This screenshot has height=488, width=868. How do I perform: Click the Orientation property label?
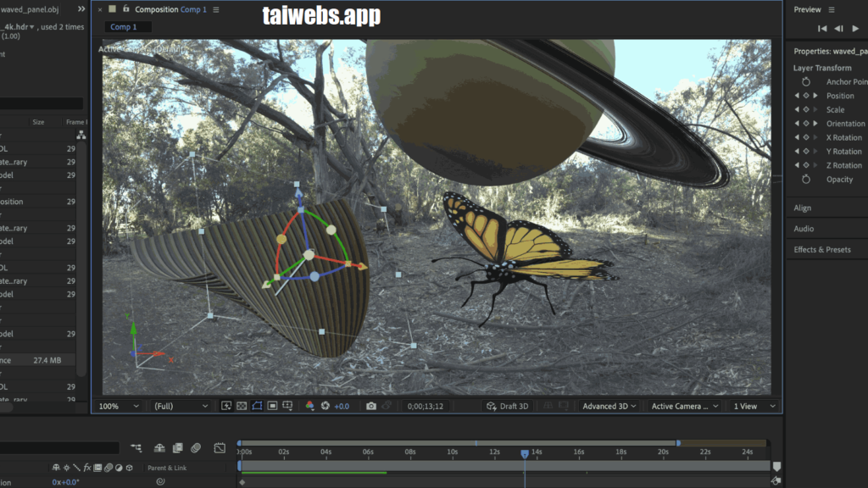[x=845, y=124]
